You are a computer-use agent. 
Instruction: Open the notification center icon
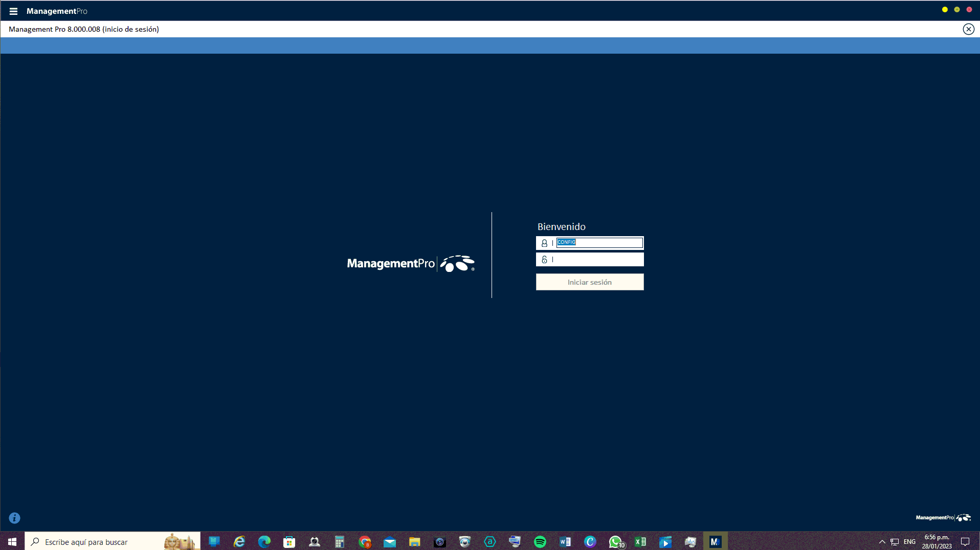(965, 542)
